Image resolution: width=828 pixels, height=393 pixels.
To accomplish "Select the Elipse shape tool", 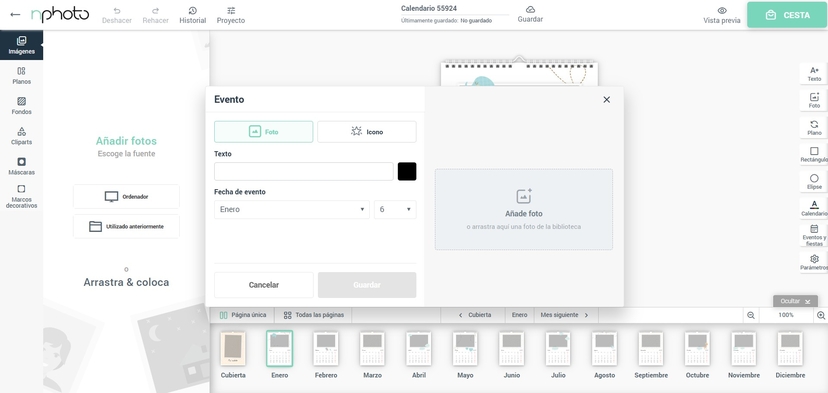I will 814,182.
